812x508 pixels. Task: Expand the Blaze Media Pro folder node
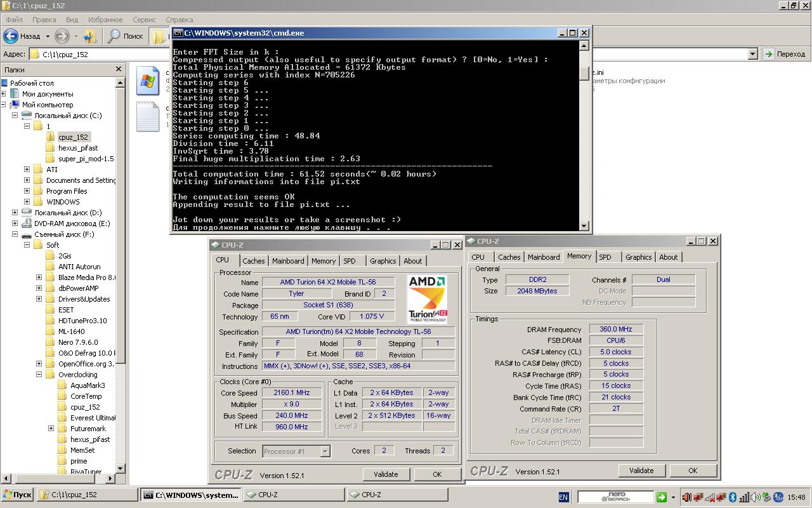point(39,277)
